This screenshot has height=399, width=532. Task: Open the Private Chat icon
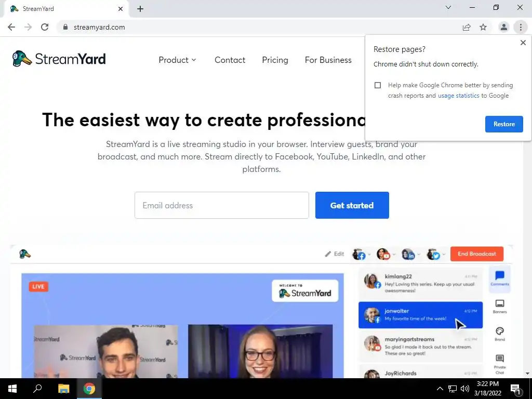click(500, 364)
